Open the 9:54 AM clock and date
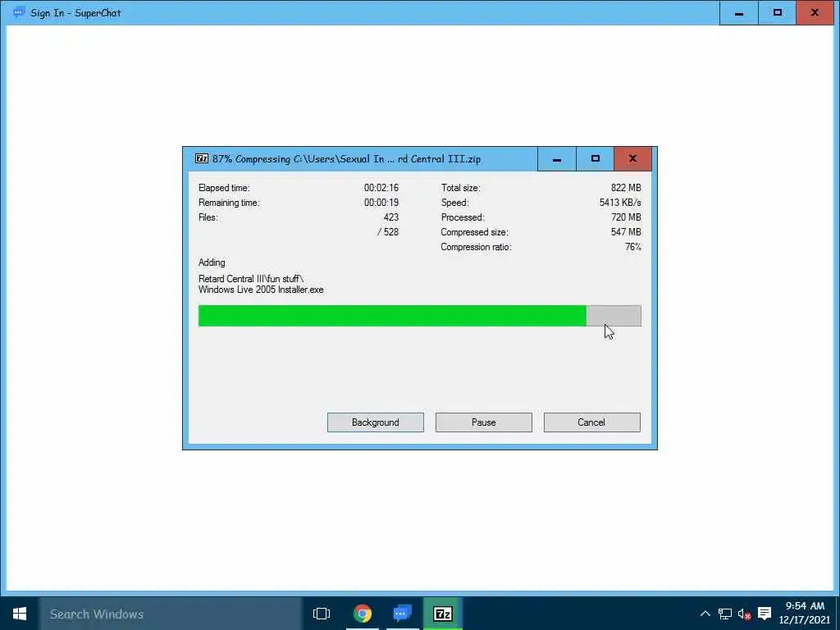This screenshot has height=630, width=840. coord(805,613)
